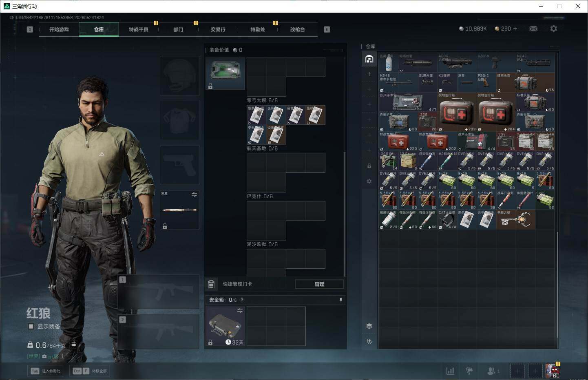Click the empty body armor slot
The image size is (588, 380).
[179, 121]
